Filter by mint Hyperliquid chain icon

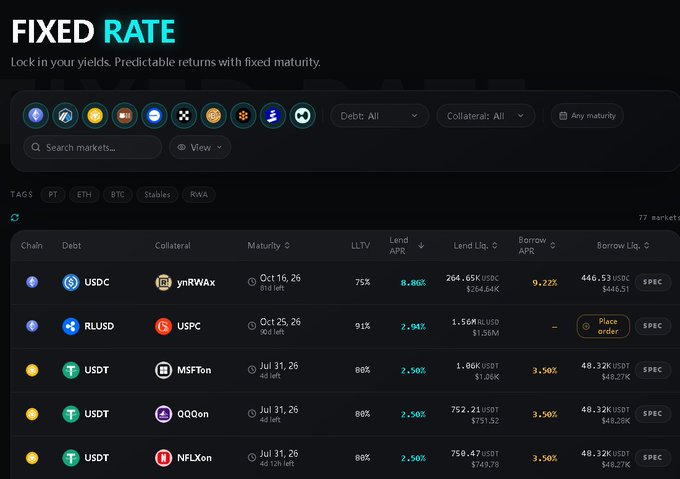[302, 116]
